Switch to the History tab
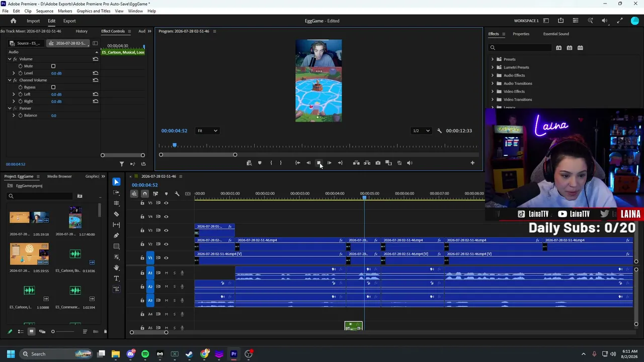The image size is (644, 362). tap(82, 31)
